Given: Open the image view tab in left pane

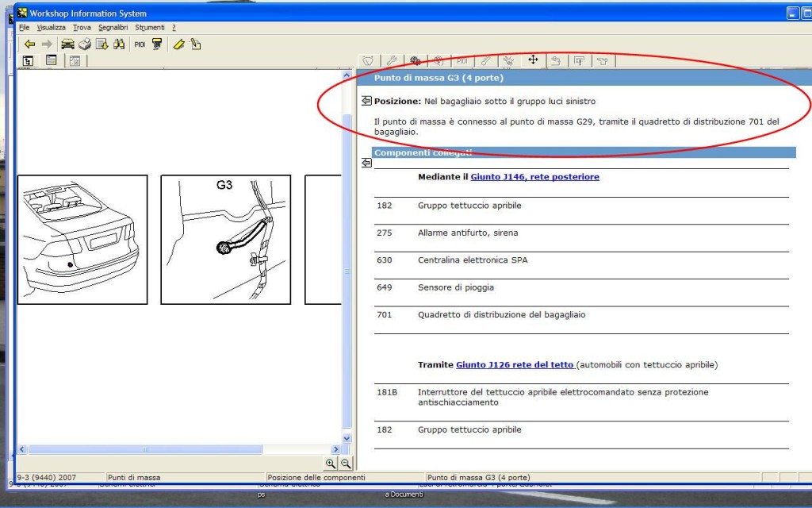Looking at the screenshot, I should tap(75, 60).
